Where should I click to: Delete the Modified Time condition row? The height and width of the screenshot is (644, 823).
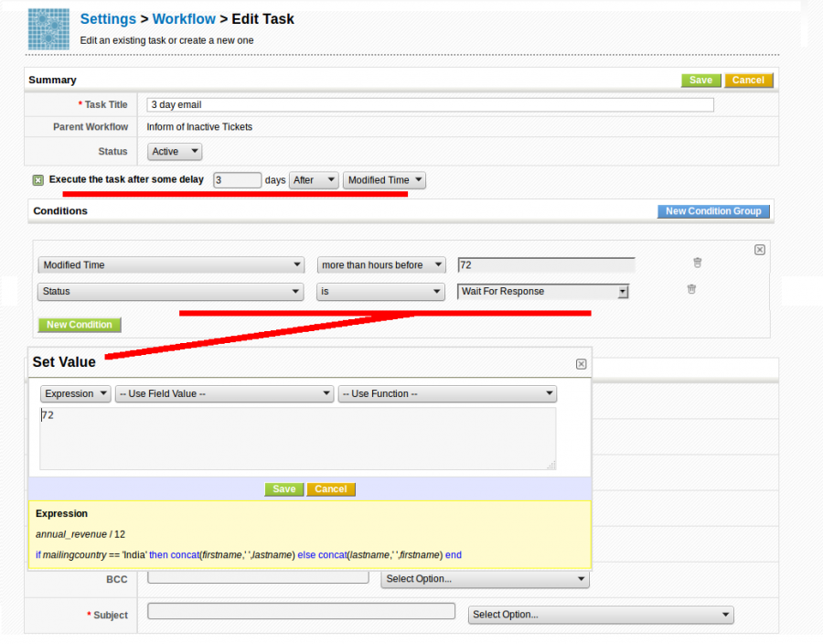click(x=697, y=263)
